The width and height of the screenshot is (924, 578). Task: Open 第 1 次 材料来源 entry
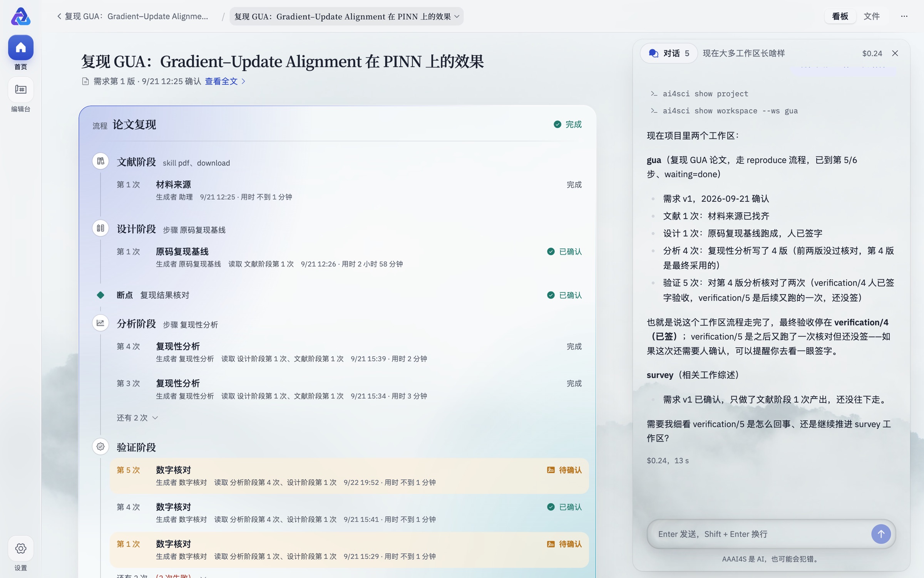coord(349,190)
